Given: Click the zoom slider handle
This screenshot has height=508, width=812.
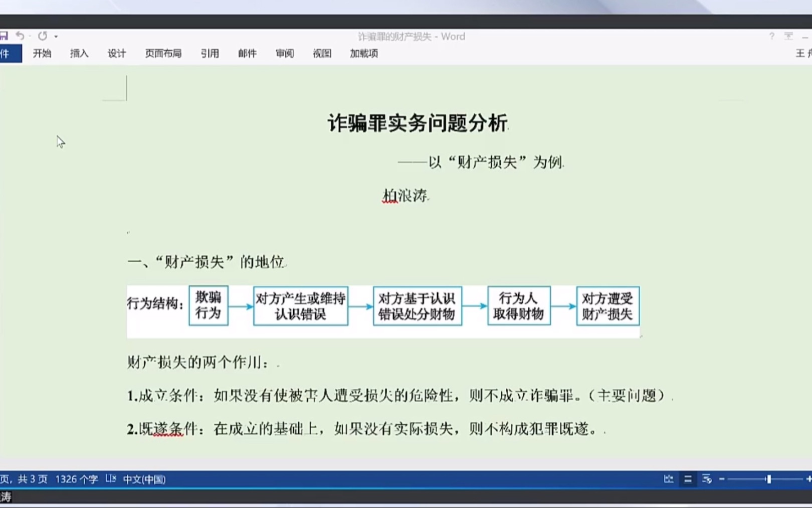Looking at the screenshot, I should pos(768,479).
